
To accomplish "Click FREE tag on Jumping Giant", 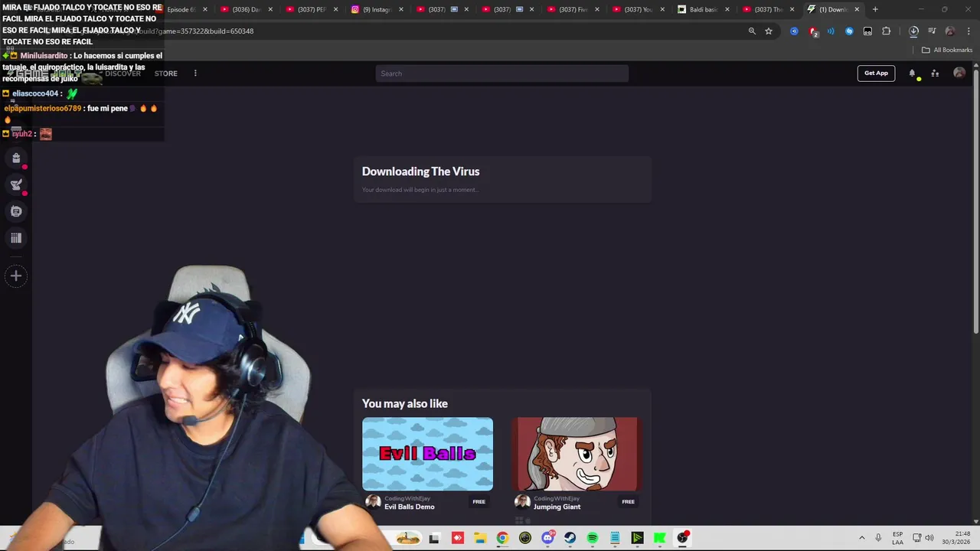I will 628,502.
